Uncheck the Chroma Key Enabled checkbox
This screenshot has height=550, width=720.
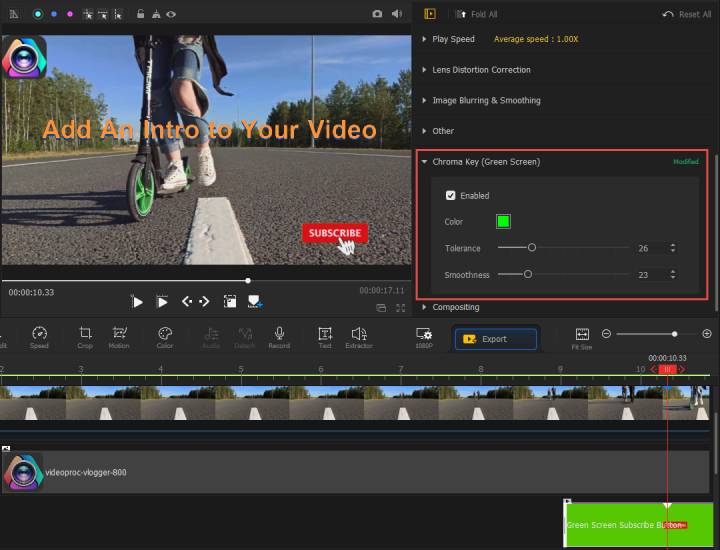(451, 196)
